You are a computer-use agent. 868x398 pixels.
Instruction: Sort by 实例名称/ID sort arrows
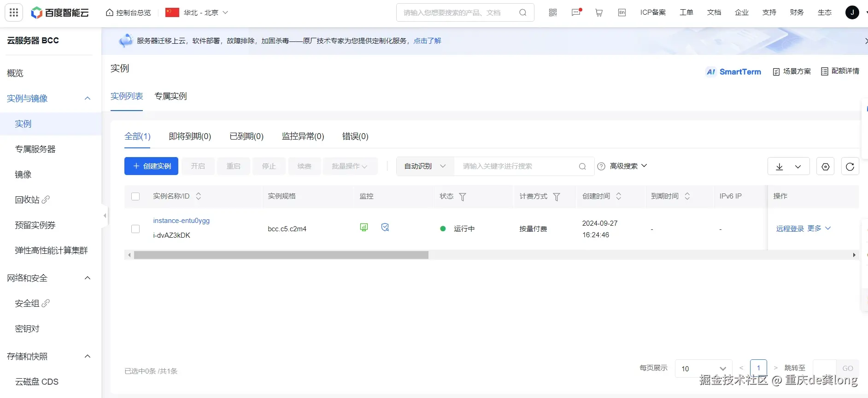pyautogui.click(x=199, y=196)
